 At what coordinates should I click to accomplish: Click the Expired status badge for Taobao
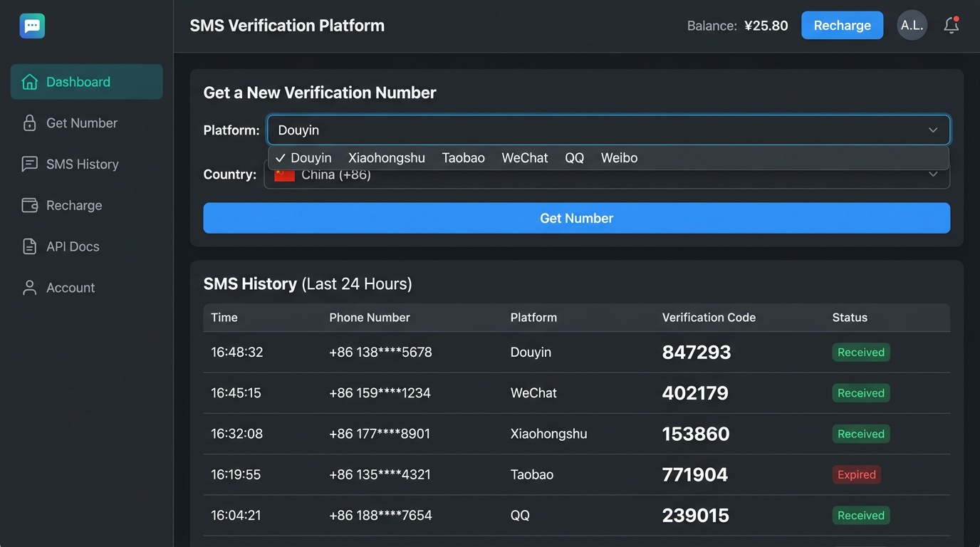pyautogui.click(x=856, y=475)
